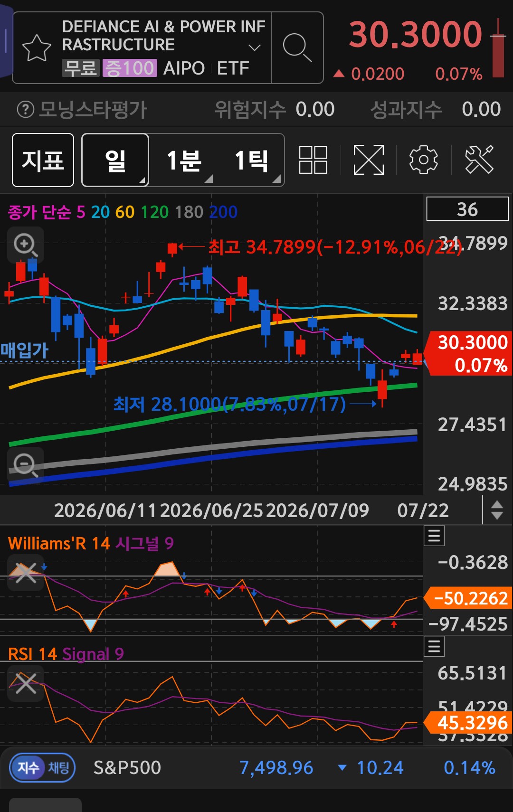
Task: Select the 1분 minute chart tab
Action: point(183,161)
